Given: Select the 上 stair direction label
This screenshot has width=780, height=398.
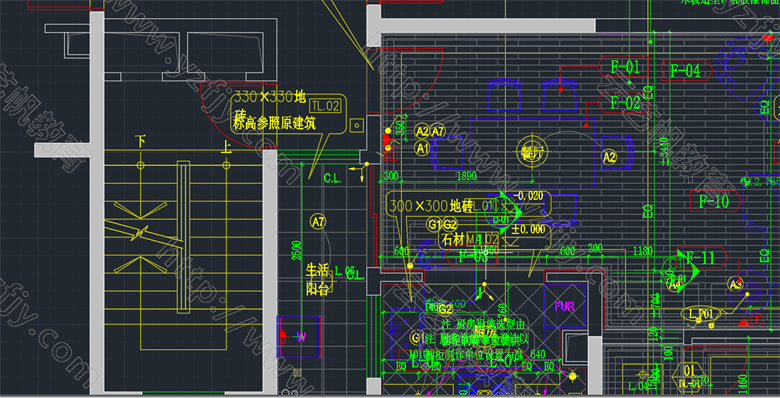Looking at the screenshot, I should click(226, 147).
